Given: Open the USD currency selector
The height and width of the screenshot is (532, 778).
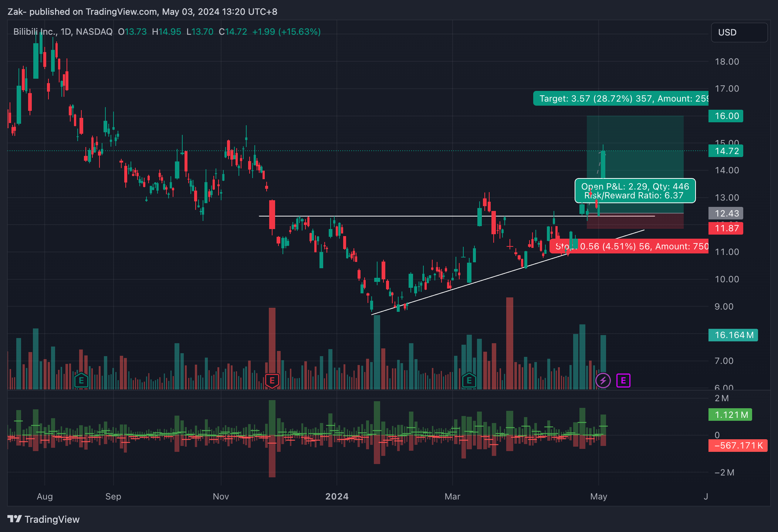Looking at the screenshot, I should click(x=739, y=33).
